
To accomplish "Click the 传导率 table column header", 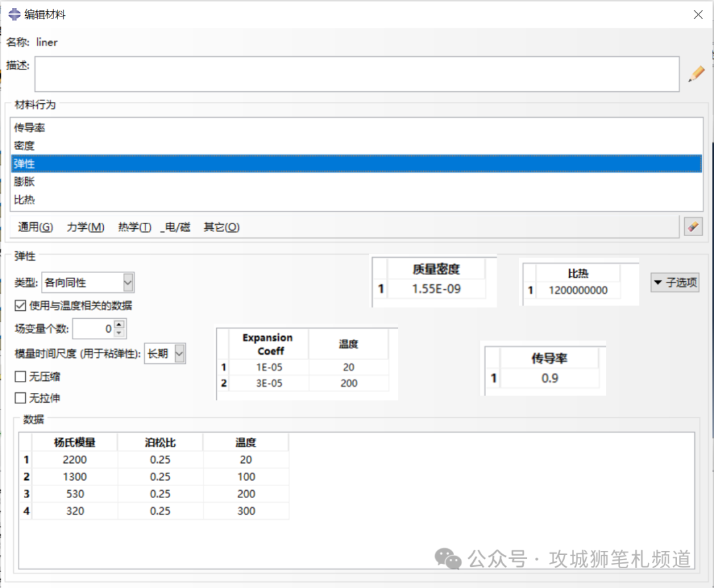I will click(x=549, y=358).
